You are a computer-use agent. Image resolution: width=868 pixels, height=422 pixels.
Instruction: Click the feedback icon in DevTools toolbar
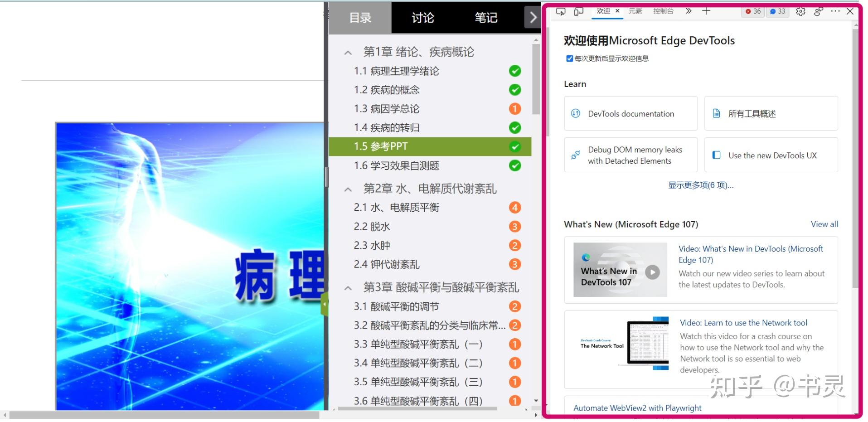[818, 11]
